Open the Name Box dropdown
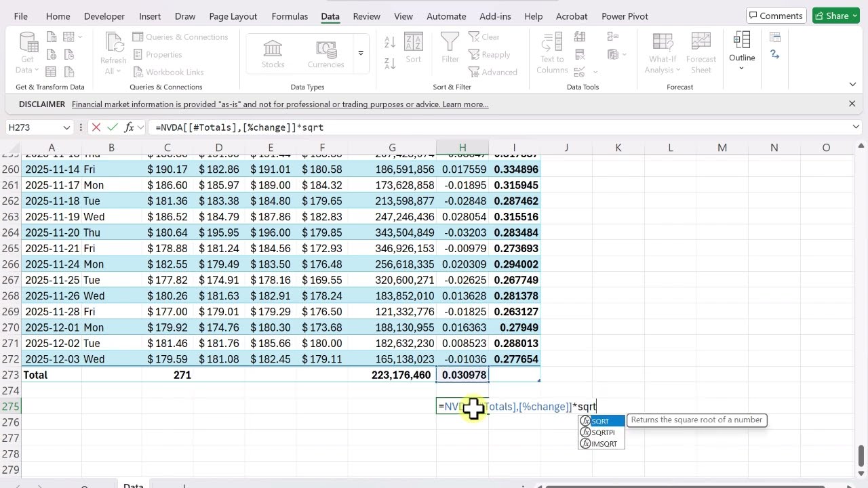 (x=66, y=127)
